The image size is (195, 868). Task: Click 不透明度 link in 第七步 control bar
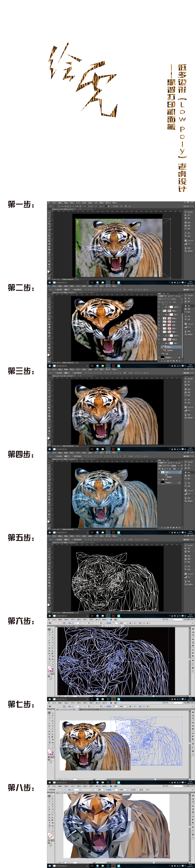pos(109,707)
